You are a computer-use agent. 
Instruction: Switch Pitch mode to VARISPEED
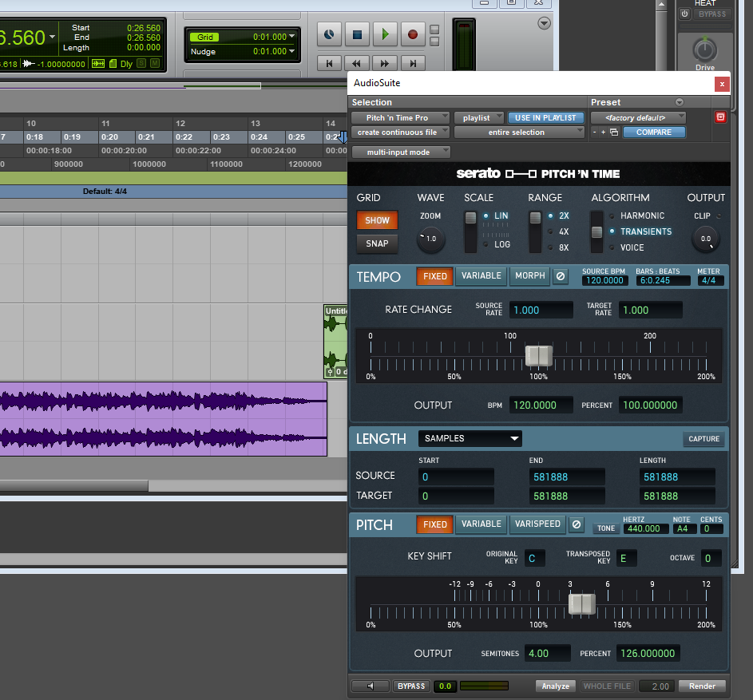click(537, 524)
